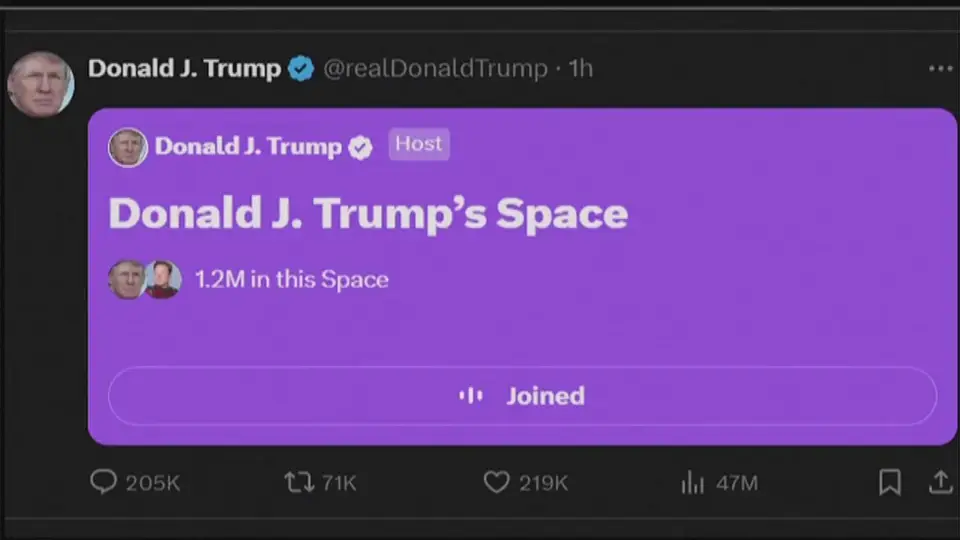Click the 1h timestamp of the post
Screen dimensions: 960x540
click(580, 69)
